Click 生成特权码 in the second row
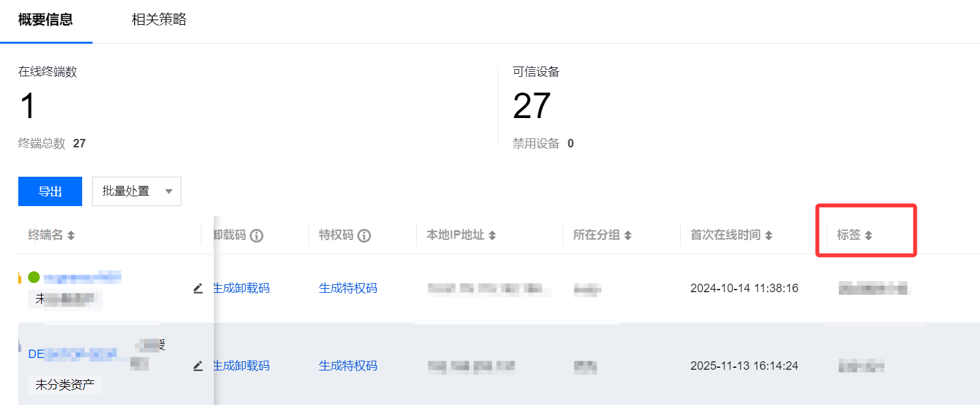 click(x=348, y=366)
